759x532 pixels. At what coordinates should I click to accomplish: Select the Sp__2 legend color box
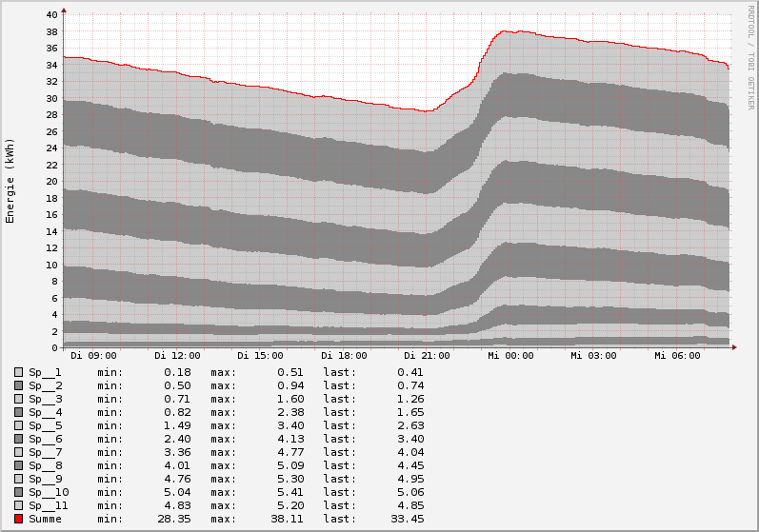pyautogui.click(x=18, y=385)
